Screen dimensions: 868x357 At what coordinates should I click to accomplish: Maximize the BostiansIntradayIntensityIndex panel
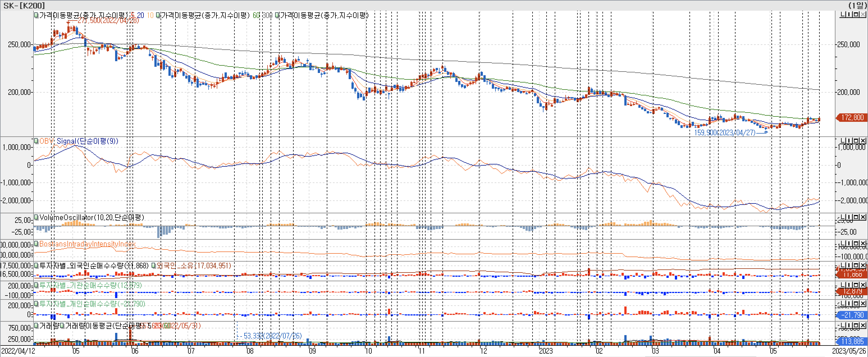[857, 243]
